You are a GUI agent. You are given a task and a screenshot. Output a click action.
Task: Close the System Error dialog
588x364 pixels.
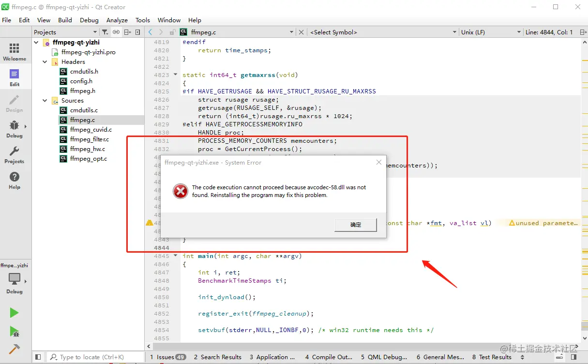tap(378, 163)
